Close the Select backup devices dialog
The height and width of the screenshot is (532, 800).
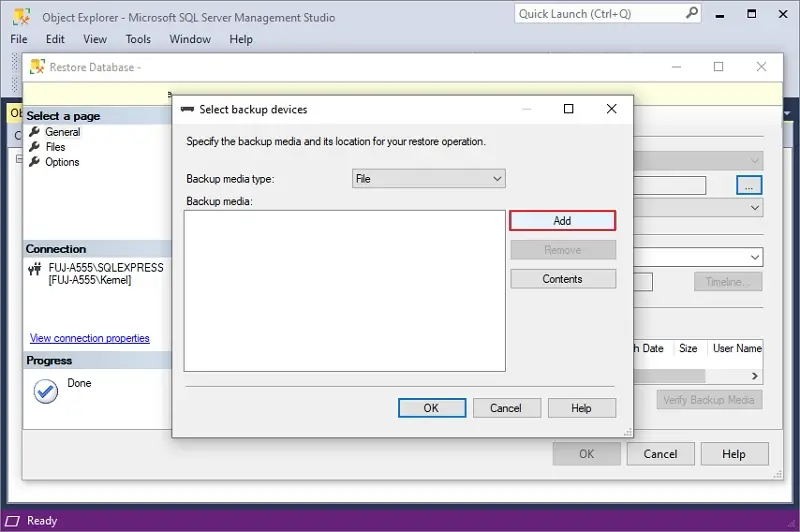(611, 109)
